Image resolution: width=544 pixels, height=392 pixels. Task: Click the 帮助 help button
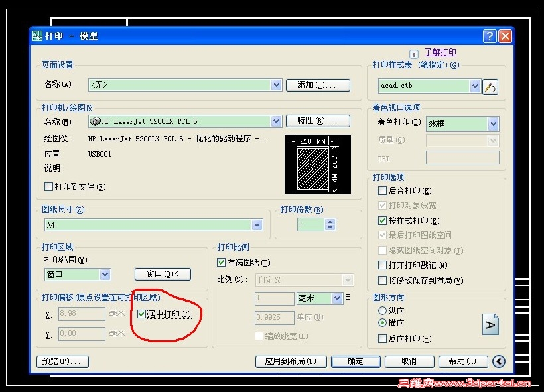pyautogui.click(x=463, y=361)
